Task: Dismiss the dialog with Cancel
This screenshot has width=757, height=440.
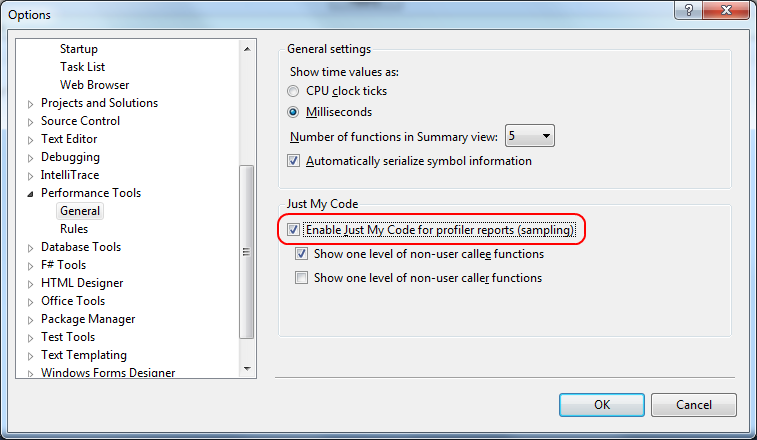Action: [694, 405]
